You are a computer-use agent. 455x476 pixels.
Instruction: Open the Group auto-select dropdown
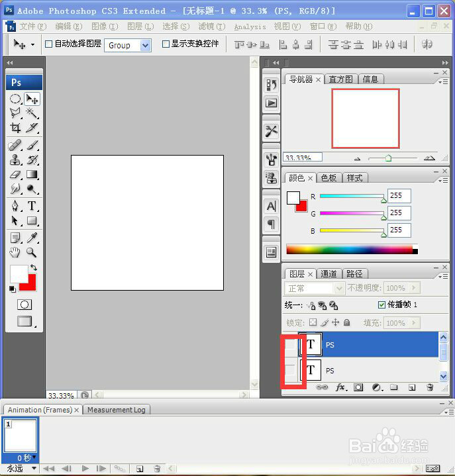point(146,46)
